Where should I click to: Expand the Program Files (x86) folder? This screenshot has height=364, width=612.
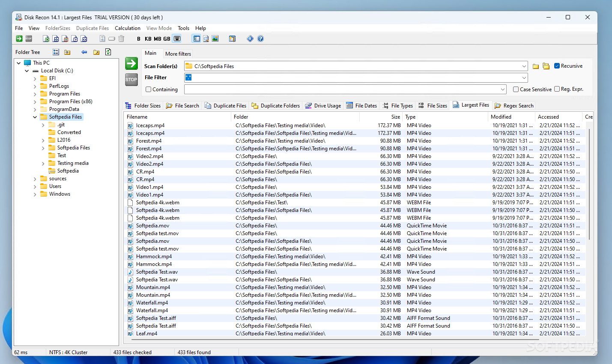(35, 101)
